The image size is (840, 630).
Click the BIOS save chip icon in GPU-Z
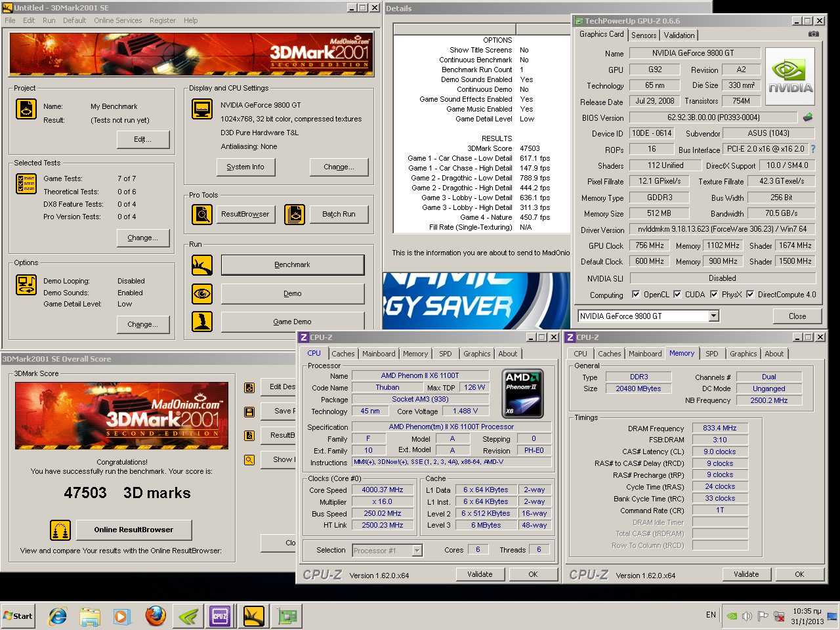[x=808, y=117]
